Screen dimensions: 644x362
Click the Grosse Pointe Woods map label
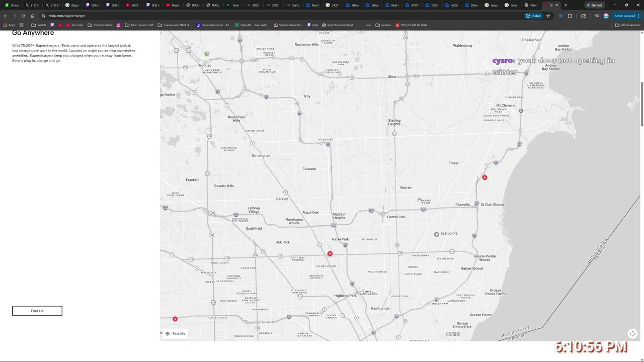tap(485, 258)
